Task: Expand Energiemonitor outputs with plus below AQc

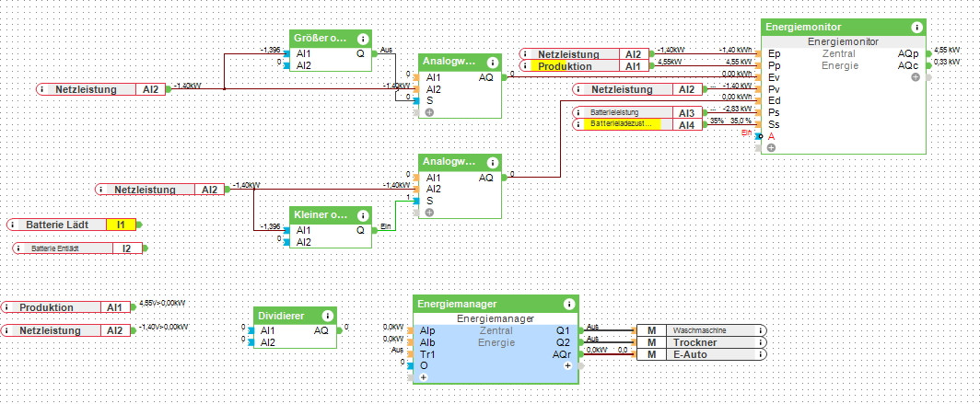Action: click(x=916, y=77)
